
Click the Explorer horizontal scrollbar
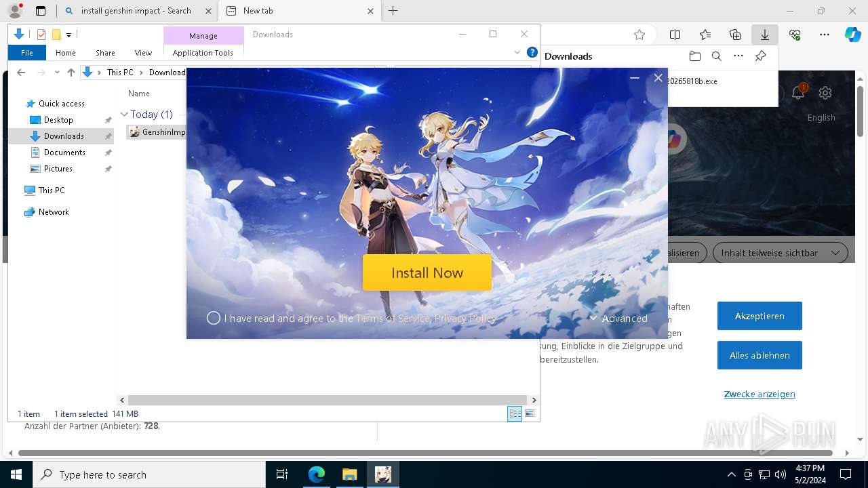(328, 401)
